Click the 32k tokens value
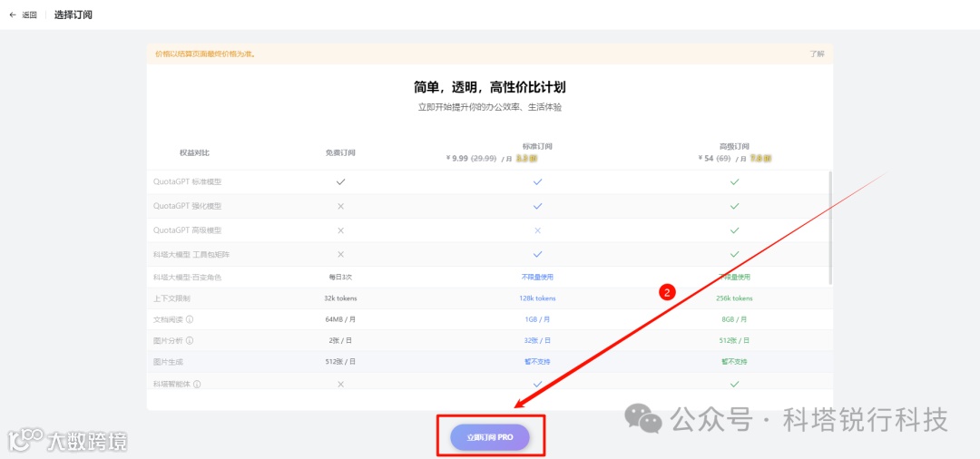This screenshot has width=980, height=459. click(340, 298)
